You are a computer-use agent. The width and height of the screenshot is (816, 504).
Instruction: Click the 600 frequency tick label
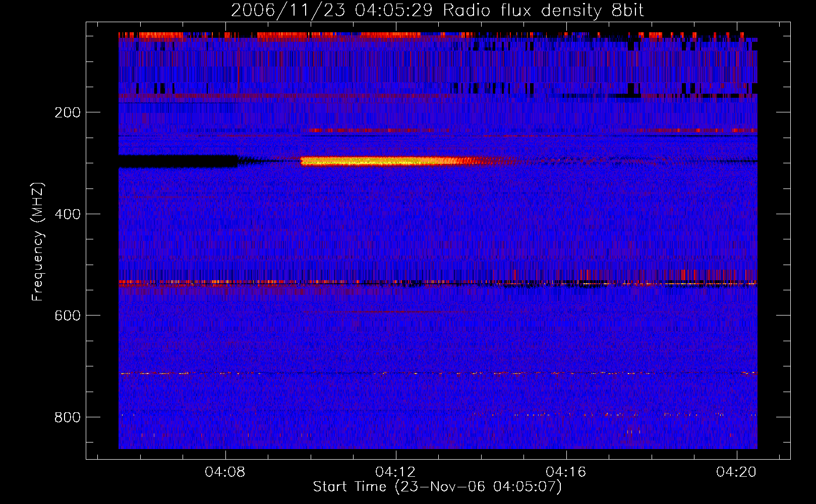pyautogui.click(x=68, y=316)
